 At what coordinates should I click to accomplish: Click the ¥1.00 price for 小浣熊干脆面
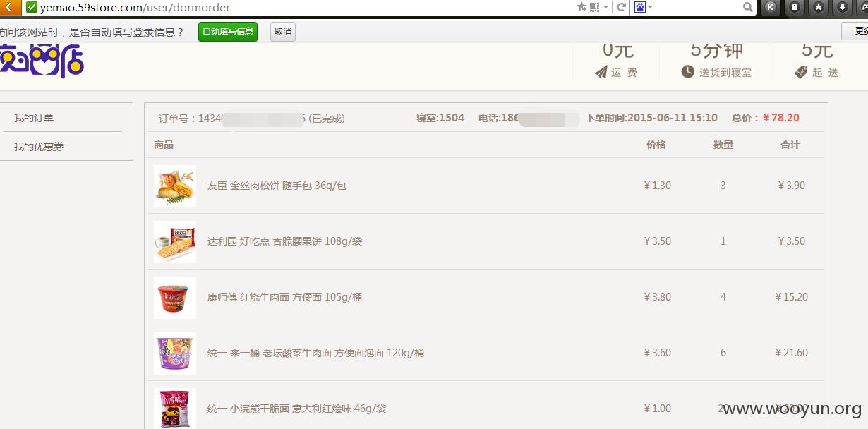[657, 409]
